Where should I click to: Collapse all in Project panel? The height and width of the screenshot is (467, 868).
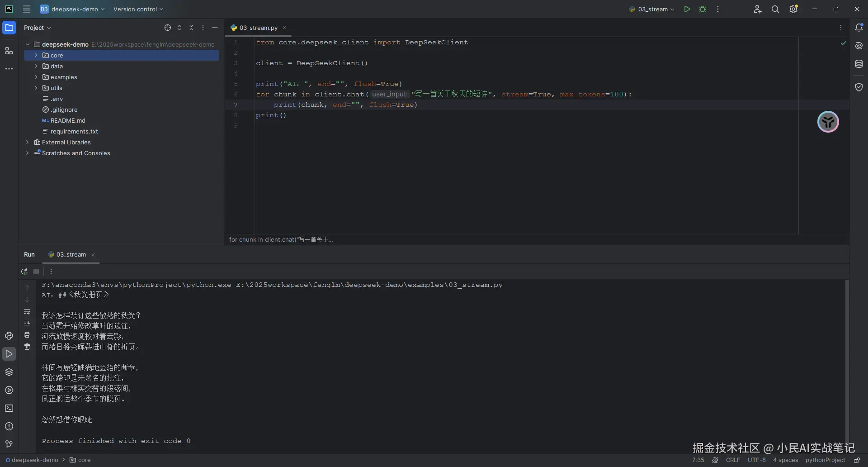(x=191, y=28)
